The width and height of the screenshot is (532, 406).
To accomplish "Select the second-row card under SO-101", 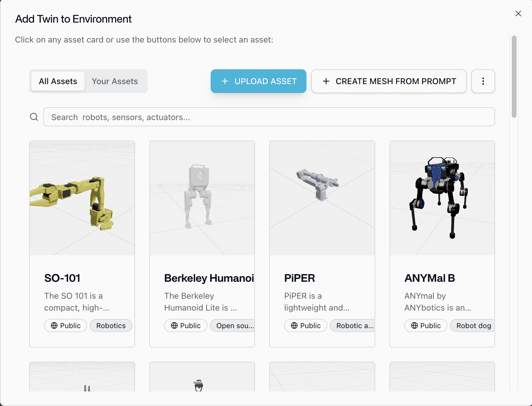I will click(82, 377).
